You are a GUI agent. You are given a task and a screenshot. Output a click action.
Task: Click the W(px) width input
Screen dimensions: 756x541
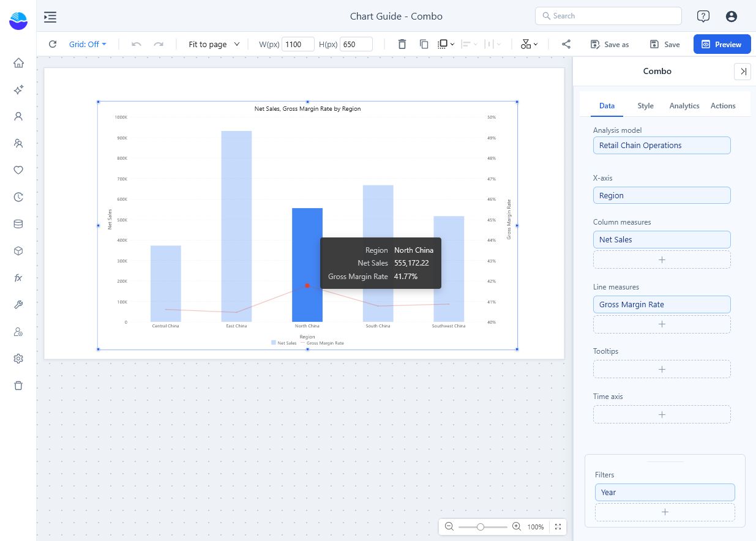(x=298, y=44)
